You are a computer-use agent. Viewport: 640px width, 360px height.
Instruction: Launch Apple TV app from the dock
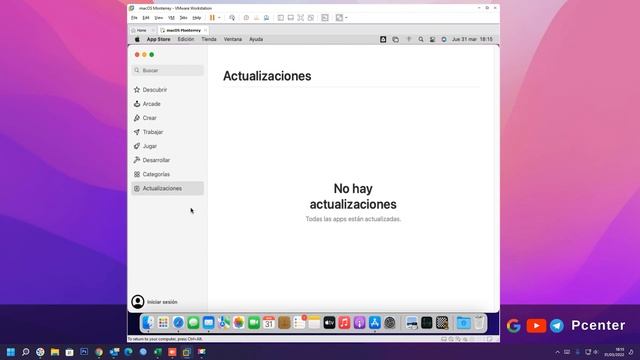coord(329,323)
